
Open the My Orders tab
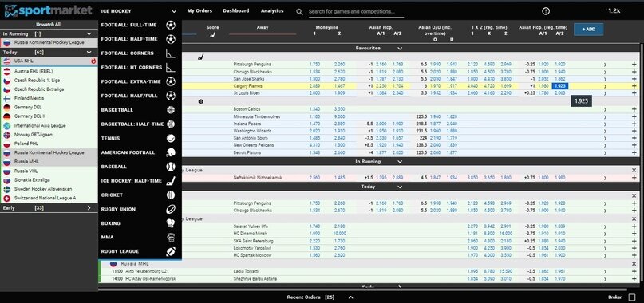click(x=200, y=11)
